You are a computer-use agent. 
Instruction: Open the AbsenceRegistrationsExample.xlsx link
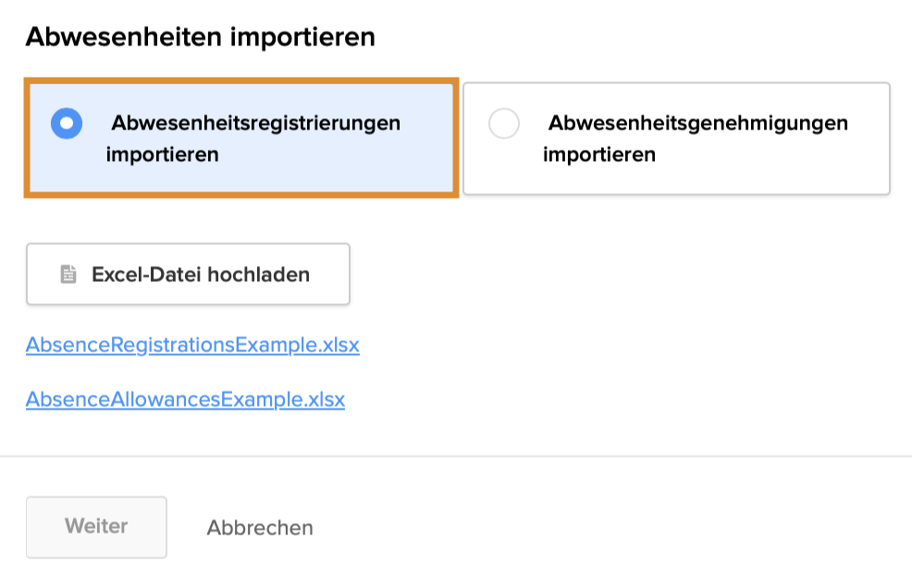pos(192,346)
